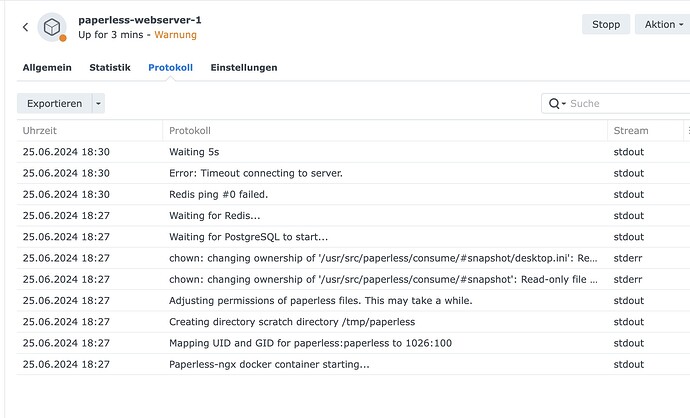Select 'Adjusting permissions of paperless files' entry

click(353, 301)
